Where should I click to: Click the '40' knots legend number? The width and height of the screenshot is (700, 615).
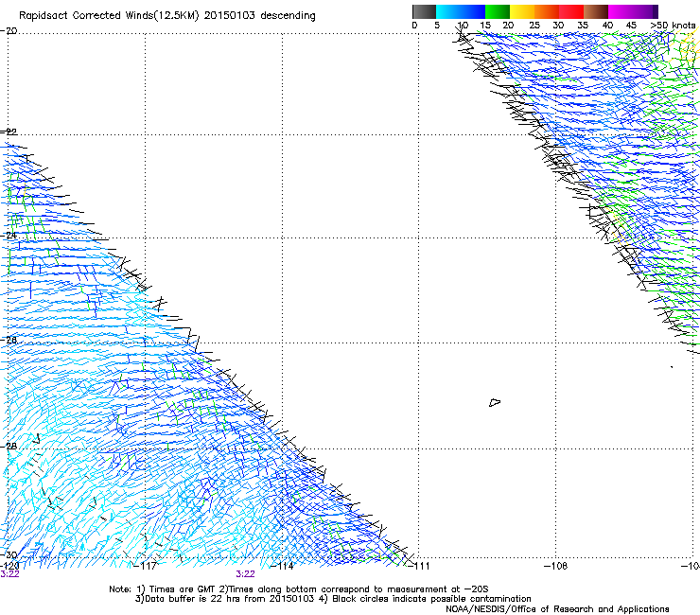point(607,26)
